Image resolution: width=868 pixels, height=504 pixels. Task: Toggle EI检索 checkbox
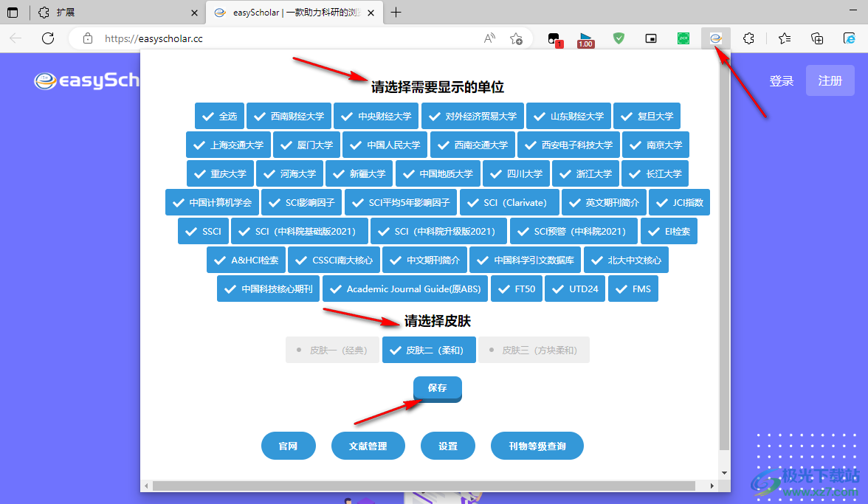point(669,231)
